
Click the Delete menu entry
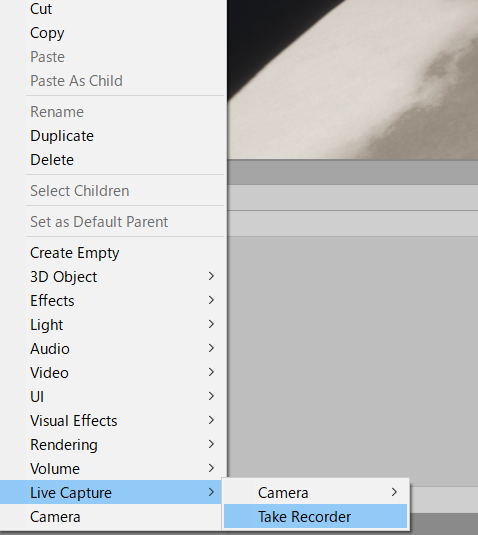pyautogui.click(x=113, y=160)
